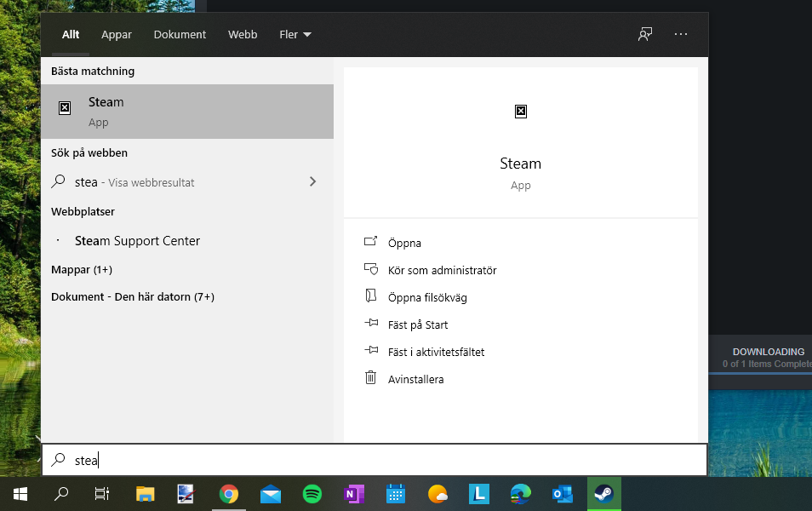Expand Mappar (1+) results
Viewport: 812px width, 511px height.
(82, 269)
